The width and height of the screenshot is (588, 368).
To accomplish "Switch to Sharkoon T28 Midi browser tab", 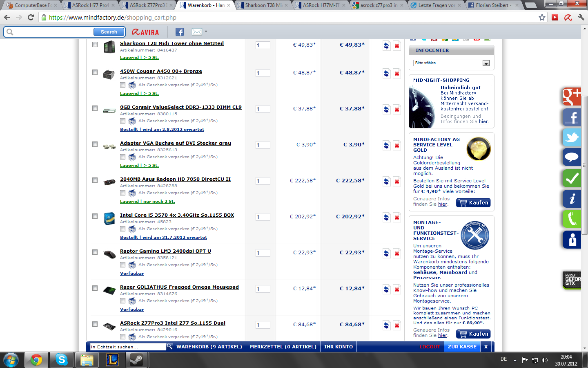I will point(263,5).
